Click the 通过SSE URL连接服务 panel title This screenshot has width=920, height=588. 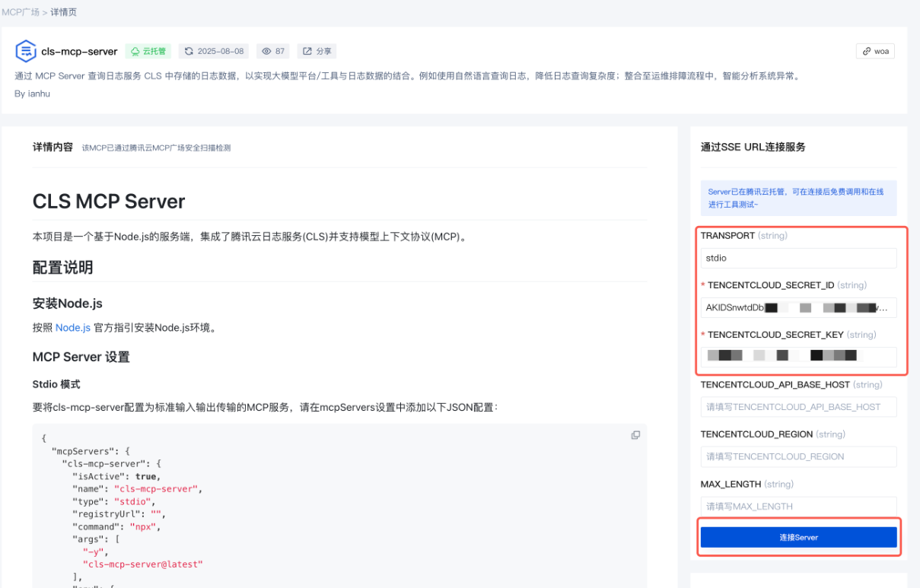tap(753, 147)
